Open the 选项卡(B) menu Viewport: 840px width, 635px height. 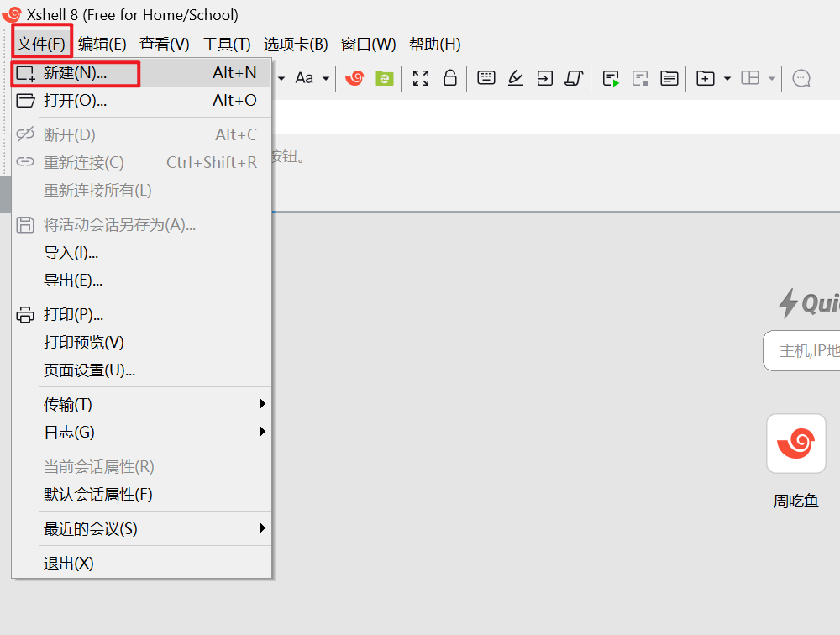point(295,44)
